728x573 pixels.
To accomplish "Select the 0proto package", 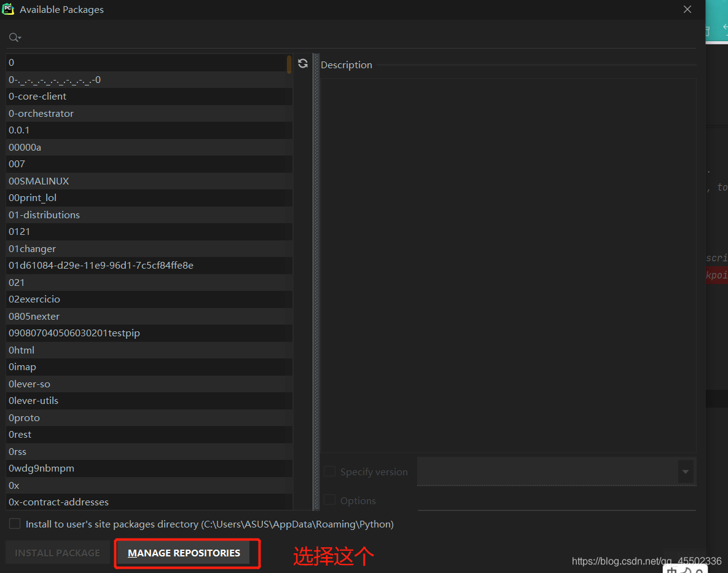I will tap(24, 417).
